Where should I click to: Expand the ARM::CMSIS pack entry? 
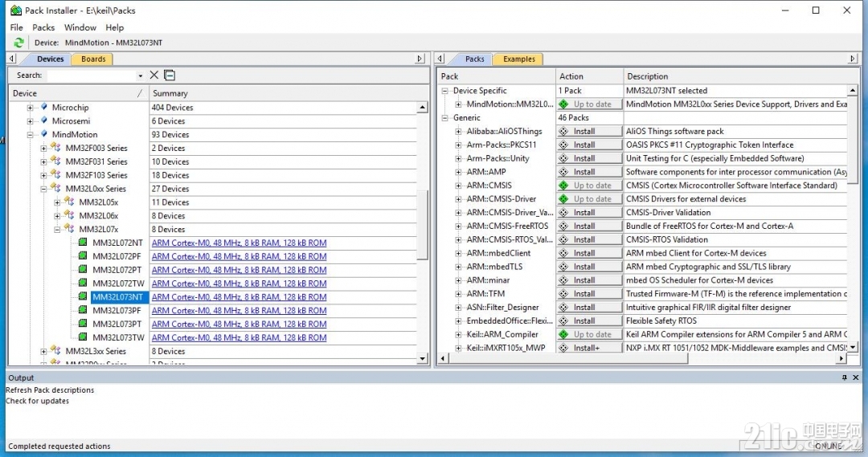point(458,186)
